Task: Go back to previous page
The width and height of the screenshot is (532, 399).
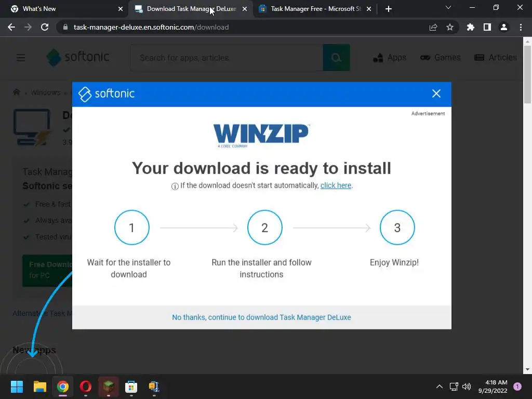Action: [11, 27]
